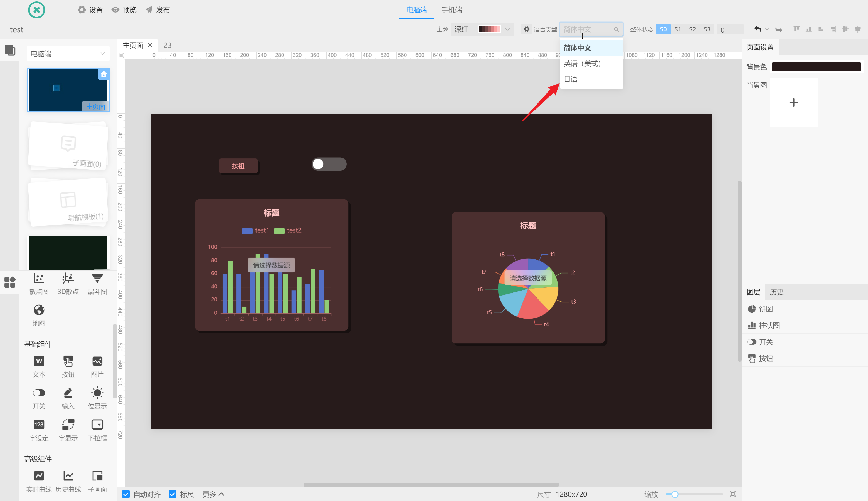Toggle the 标尺 ruler checkbox
The image size is (868, 501).
[172, 494]
